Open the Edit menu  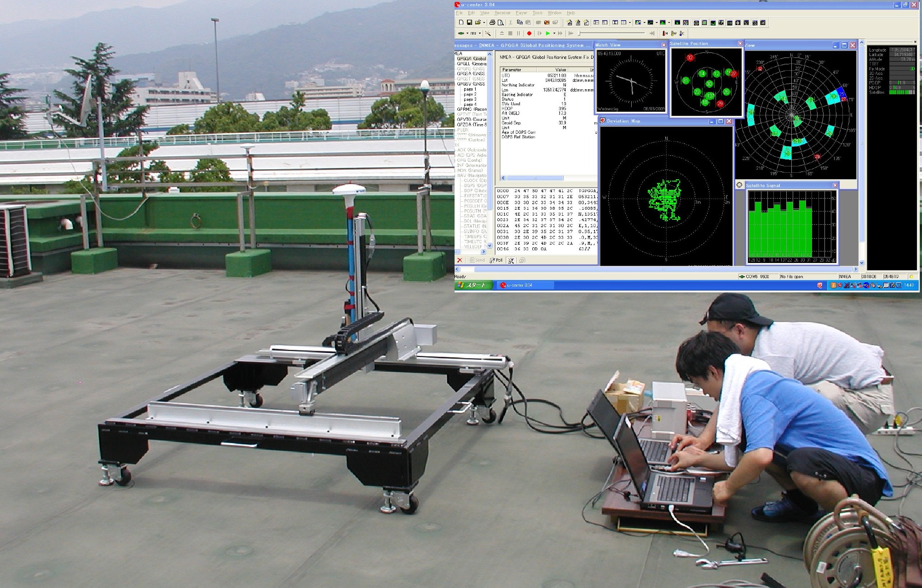click(x=472, y=13)
